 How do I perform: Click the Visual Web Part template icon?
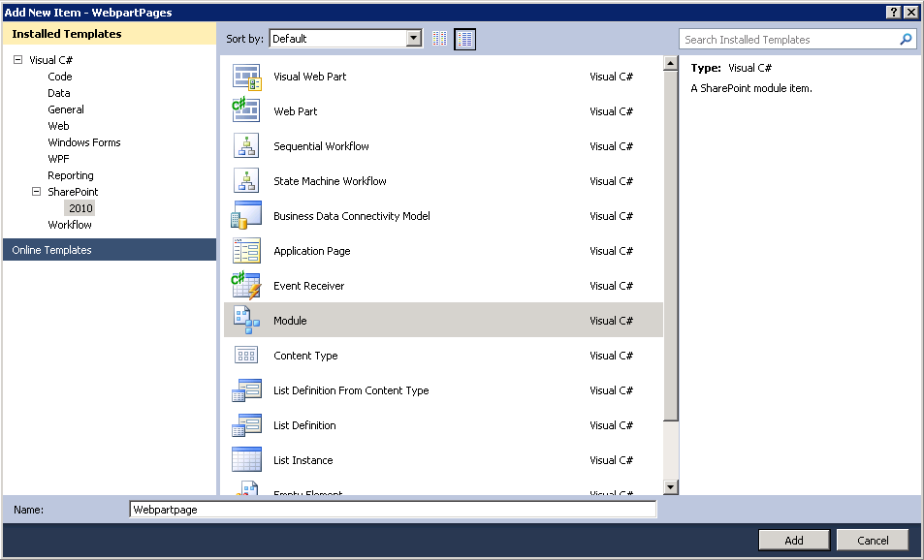(246, 78)
